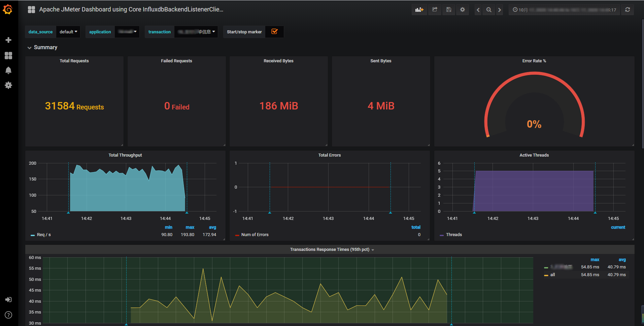644x326 pixels.
Task: Click the Req / s teal color swatch
Action: click(33, 235)
